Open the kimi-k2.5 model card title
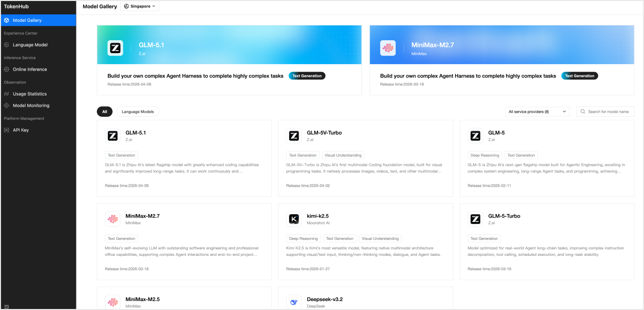Screen dimensions: 644x310 coord(318,216)
